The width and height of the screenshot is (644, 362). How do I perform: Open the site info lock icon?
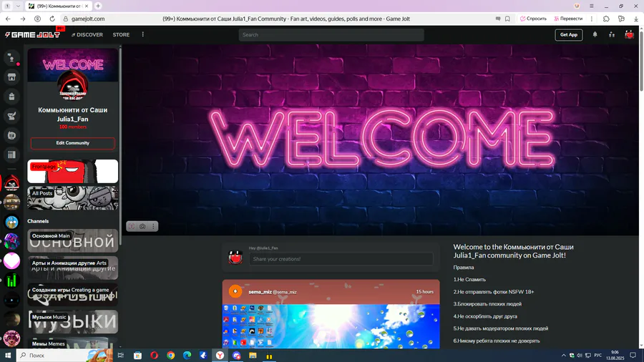click(x=65, y=19)
